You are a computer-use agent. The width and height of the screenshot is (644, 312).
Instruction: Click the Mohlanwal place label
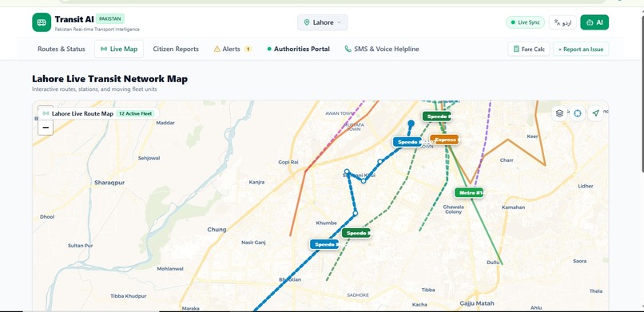[170, 269]
